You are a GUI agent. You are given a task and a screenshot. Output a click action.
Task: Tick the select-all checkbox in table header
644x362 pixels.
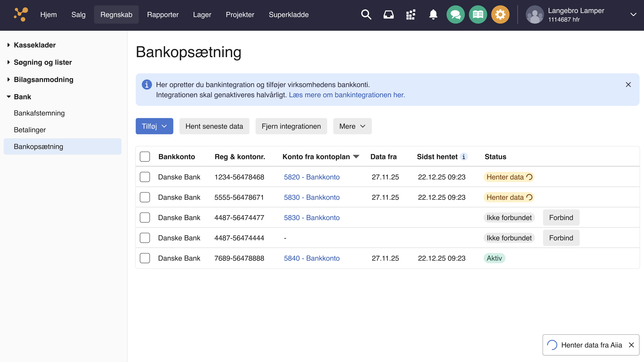(x=145, y=157)
